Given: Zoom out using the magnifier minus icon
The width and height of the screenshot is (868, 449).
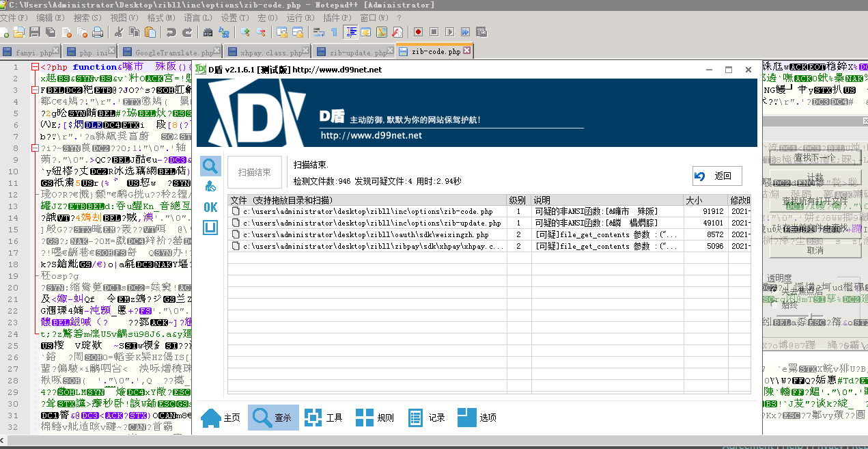Looking at the screenshot, I should click(261, 32).
